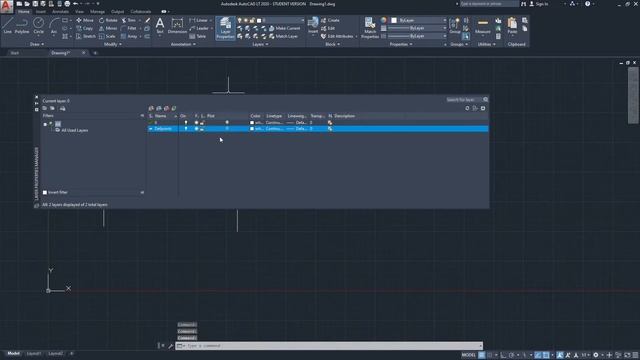
Task: Click the Mirror tool
Action: coord(108,28)
